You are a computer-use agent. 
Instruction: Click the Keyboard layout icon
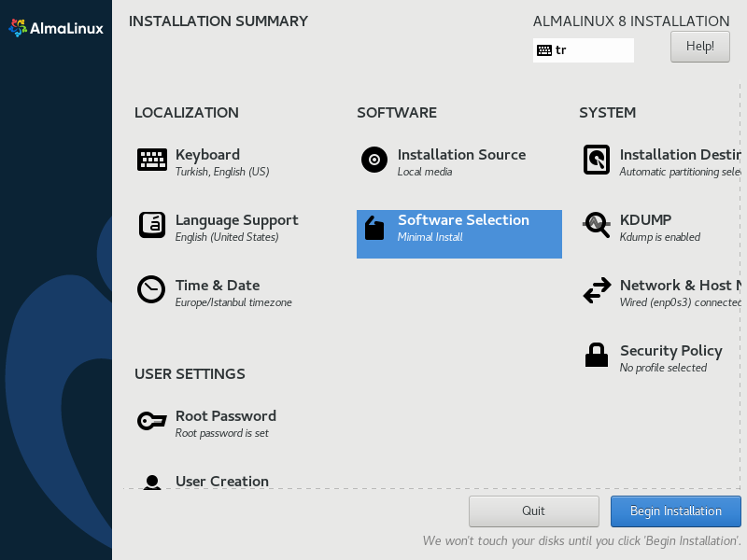152,161
